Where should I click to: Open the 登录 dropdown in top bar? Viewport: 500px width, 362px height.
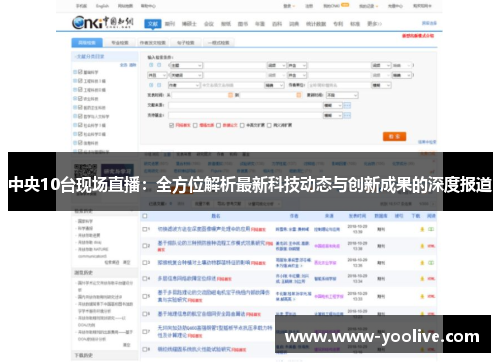tap(289, 6)
